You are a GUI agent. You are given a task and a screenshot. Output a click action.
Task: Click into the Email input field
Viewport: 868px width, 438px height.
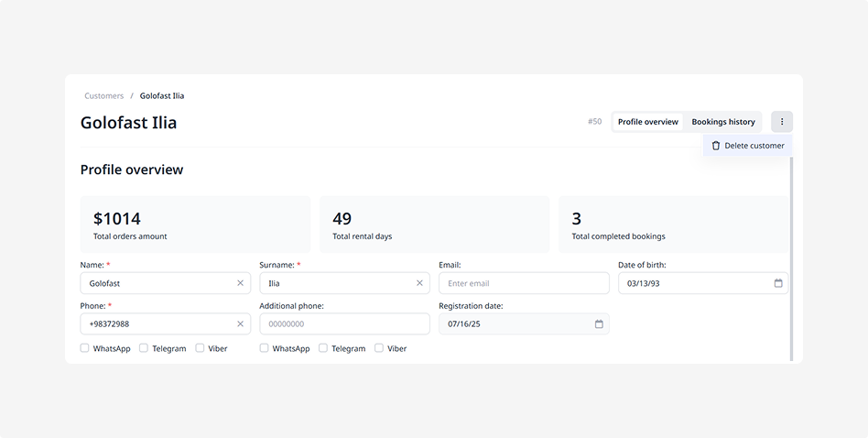[x=523, y=283]
